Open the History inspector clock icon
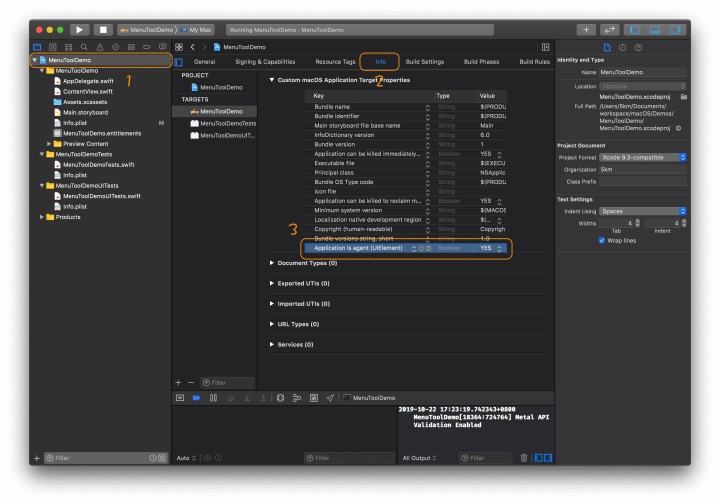Viewport: 720px width, 504px height. pyautogui.click(x=622, y=47)
